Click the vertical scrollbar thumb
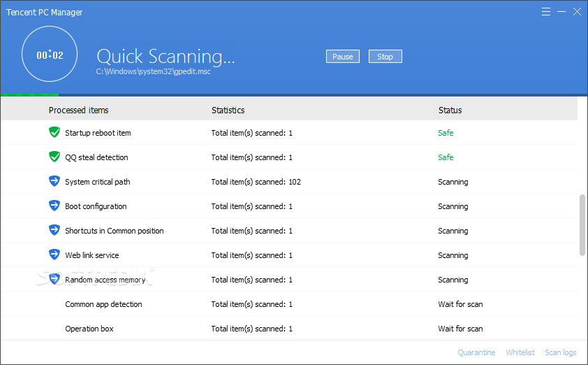This screenshot has height=365, width=588. pyautogui.click(x=582, y=225)
